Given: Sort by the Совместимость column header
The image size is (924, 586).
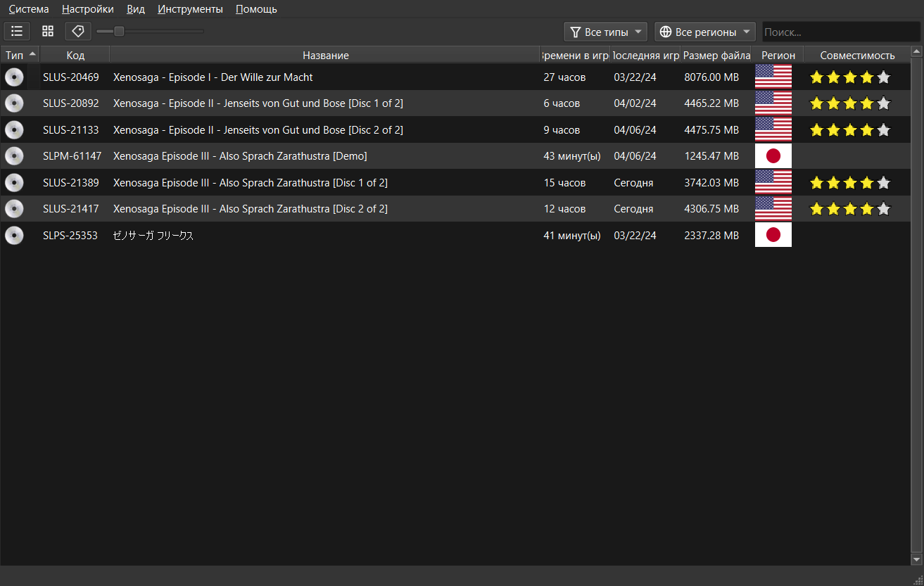Looking at the screenshot, I should click(857, 55).
